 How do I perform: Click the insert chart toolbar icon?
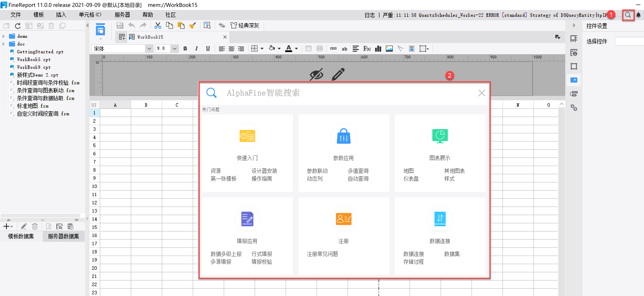[x=378, y=48]
